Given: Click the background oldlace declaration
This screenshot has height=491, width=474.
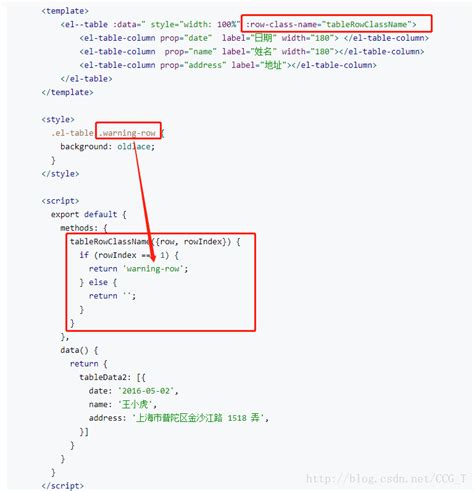Looking at the screenshot, I should click(x=108, y=147).
